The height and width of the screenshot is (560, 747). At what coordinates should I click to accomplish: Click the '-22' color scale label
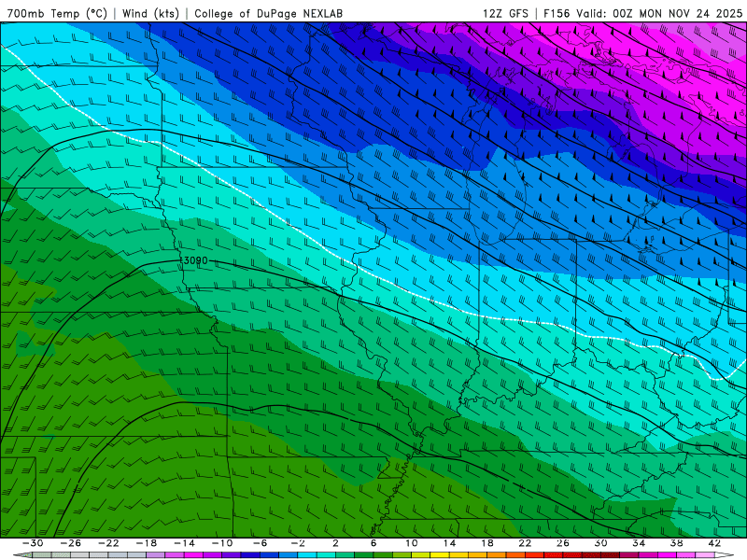[x=108, y=543]
